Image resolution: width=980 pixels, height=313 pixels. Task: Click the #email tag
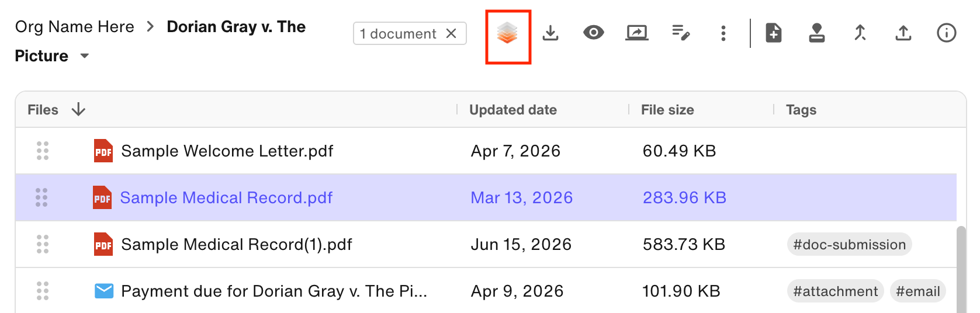[918, 291]
